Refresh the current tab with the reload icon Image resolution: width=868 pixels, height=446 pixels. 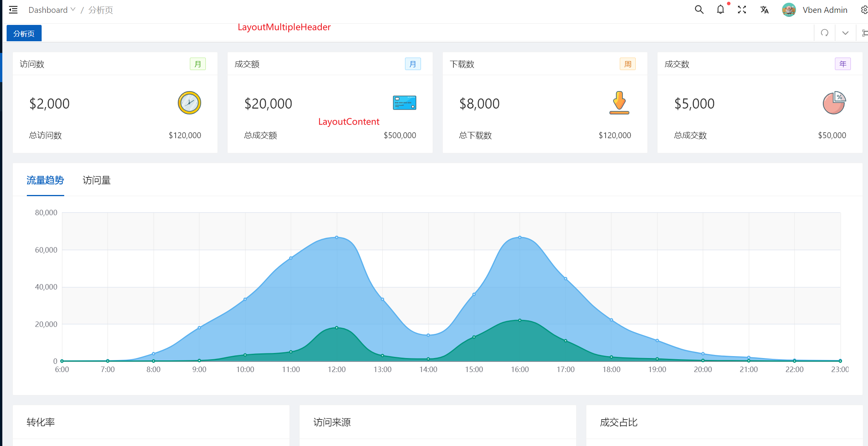coord(824,33)
